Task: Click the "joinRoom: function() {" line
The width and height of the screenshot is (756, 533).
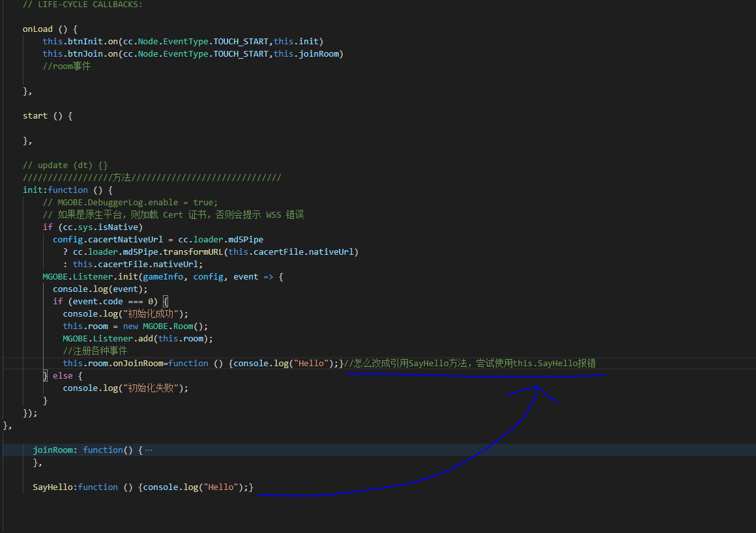Action: [88, 450]
